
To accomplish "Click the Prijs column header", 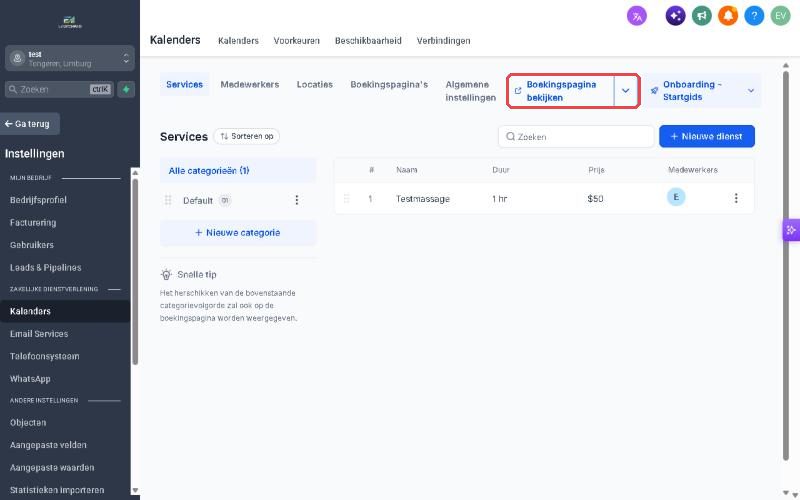I will [596, 170].
